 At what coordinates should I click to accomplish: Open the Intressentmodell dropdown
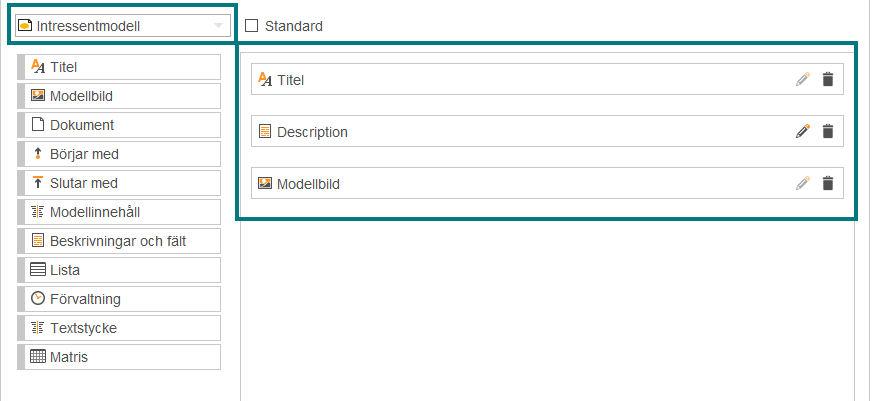tap(122, 26)
